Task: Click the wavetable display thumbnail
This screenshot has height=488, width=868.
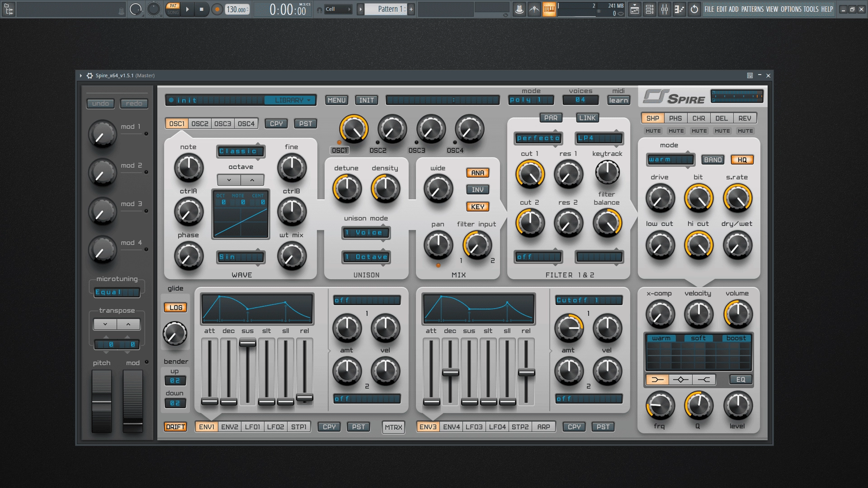Action: (241, 214)
